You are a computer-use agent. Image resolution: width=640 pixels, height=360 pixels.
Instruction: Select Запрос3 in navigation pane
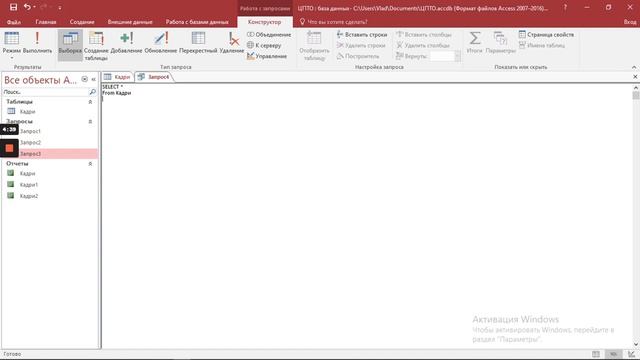[x=30, y=154]
